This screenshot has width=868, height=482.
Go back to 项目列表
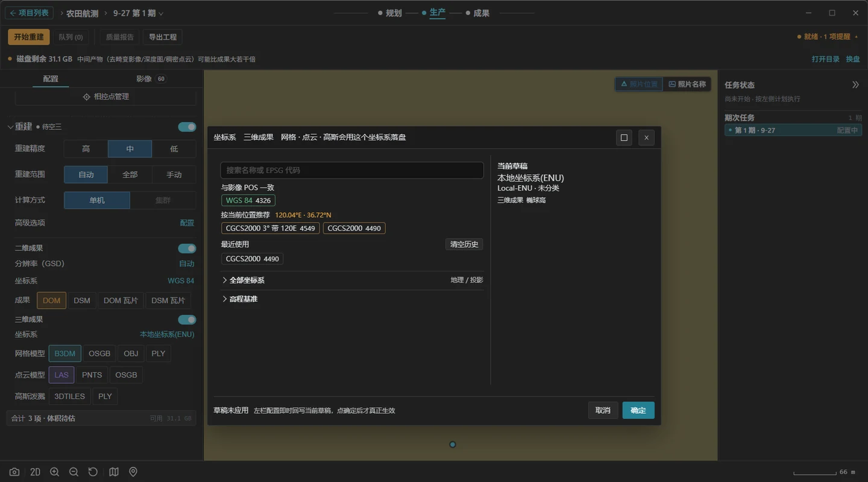pos(29,13)
